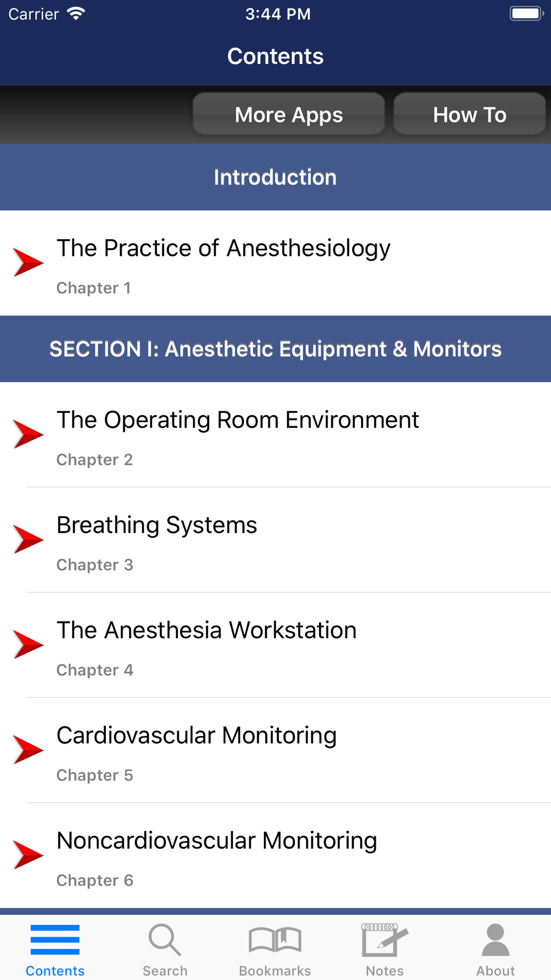Click red arrow beside Practice of Anesthesiology
551x980 pixels.
click(28, 262)
